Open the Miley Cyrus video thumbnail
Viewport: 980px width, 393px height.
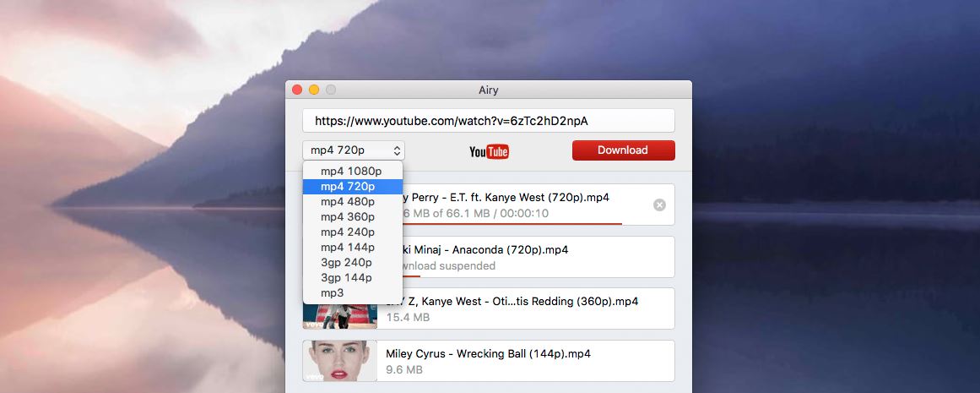tap(329, 361)
